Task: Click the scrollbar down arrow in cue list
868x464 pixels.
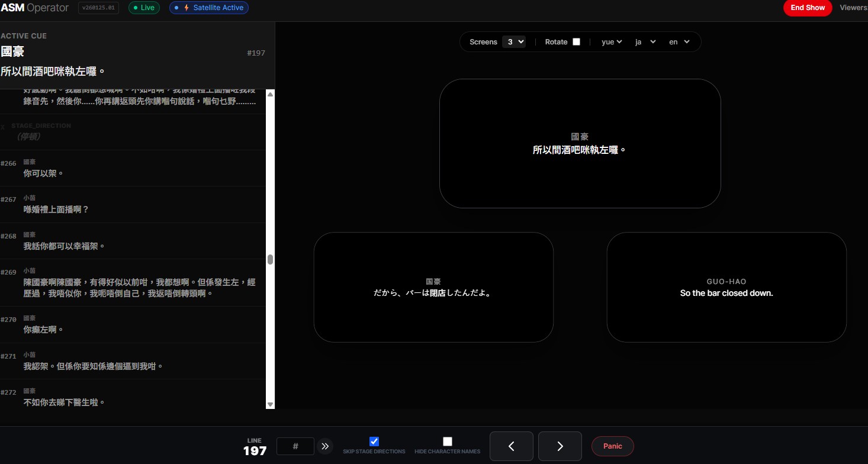Action: (271, 404)
